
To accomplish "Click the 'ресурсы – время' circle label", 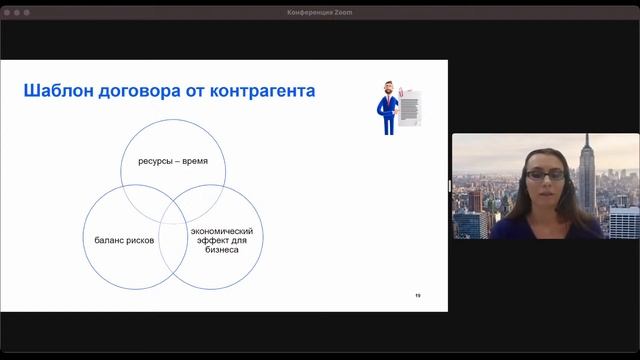I will (173, 161).
